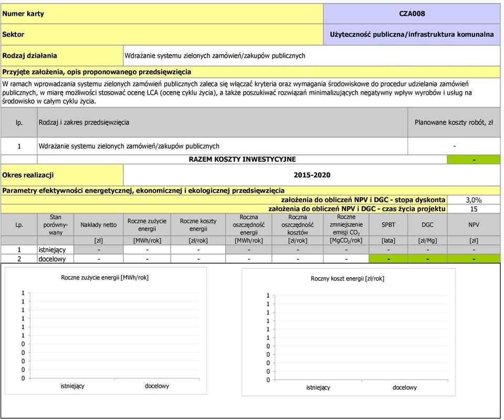The image size is (504, 420).
Task: Click the 'Planowane koszty robót, zł' header
Action: pos(454,122)
